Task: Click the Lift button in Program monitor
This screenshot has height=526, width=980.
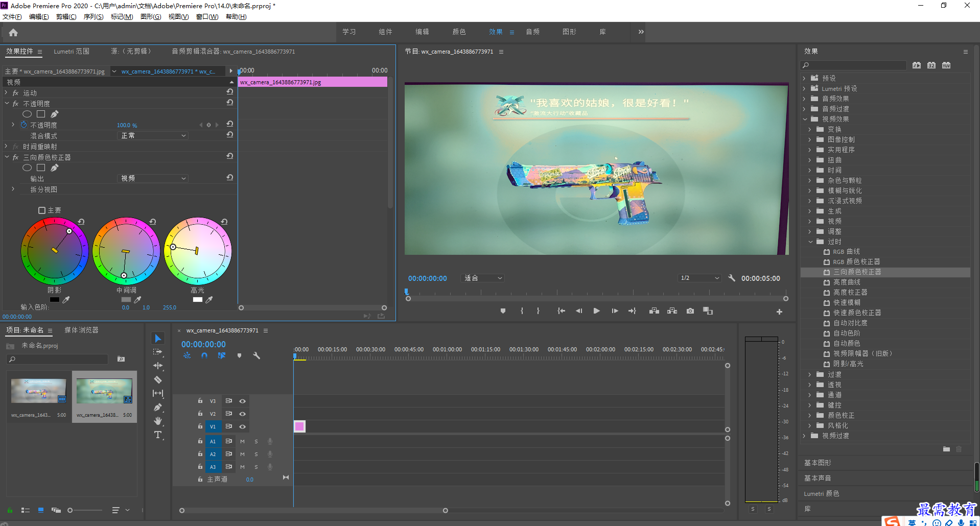Action: click(654, 311)
